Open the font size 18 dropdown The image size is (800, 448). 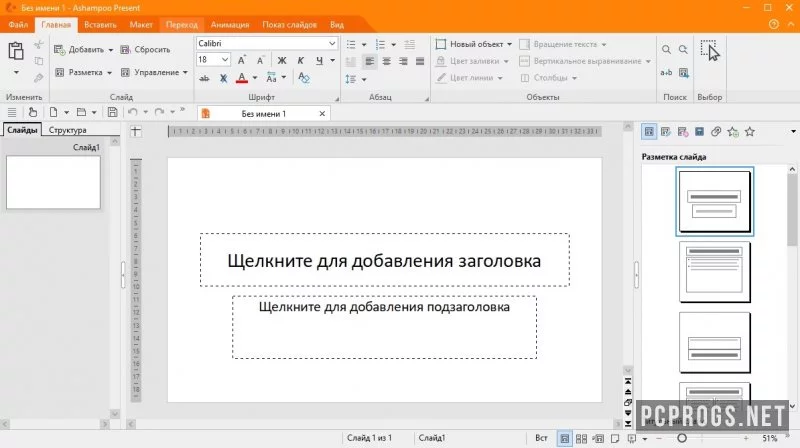coord(224,60)
